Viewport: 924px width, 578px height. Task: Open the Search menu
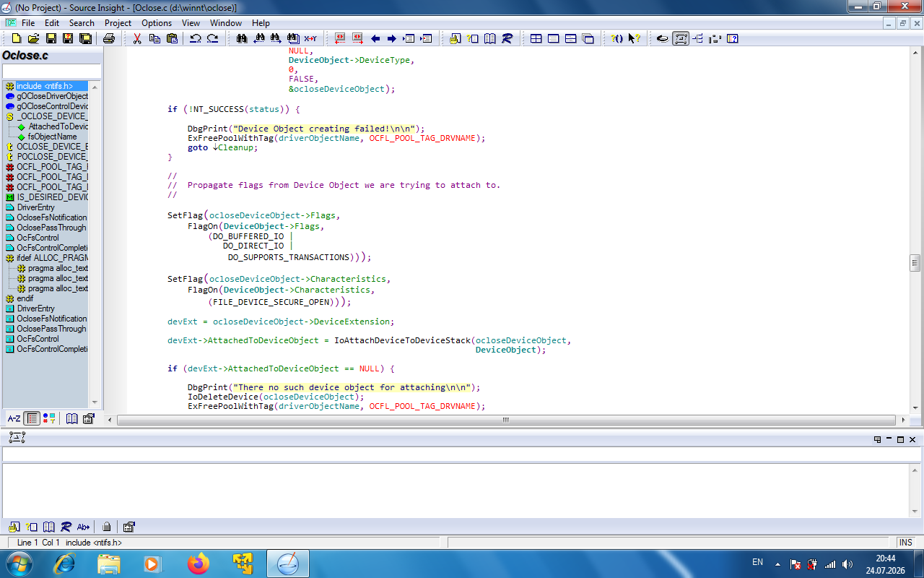82,23
